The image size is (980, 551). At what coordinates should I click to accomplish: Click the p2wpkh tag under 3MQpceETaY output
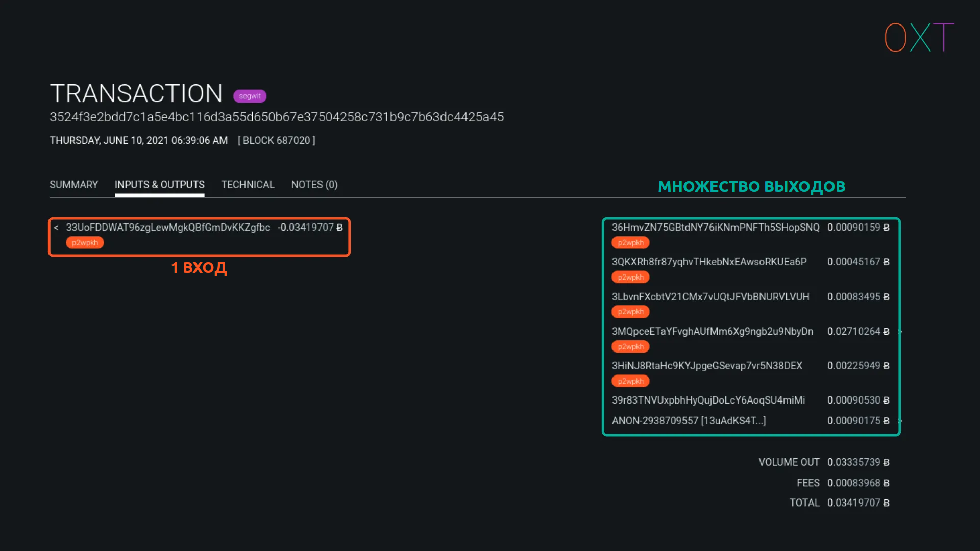(630, 347)
